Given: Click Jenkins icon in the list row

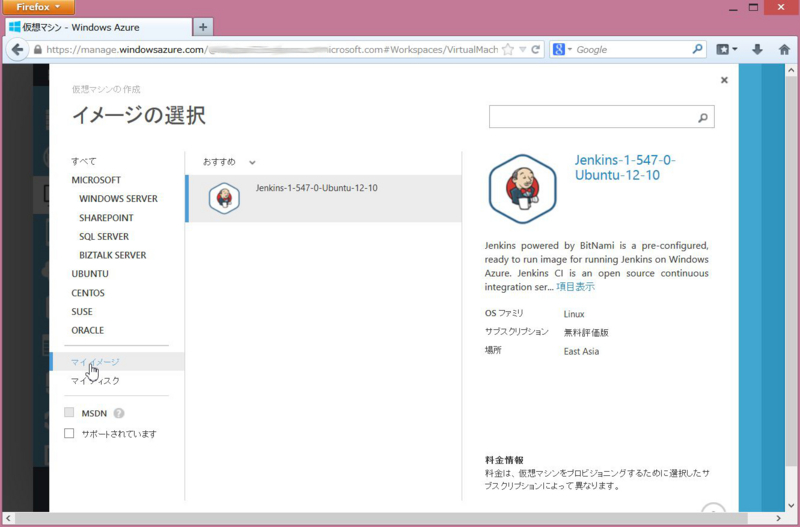Looking at the screenshot, I should (x=224, y=198).
